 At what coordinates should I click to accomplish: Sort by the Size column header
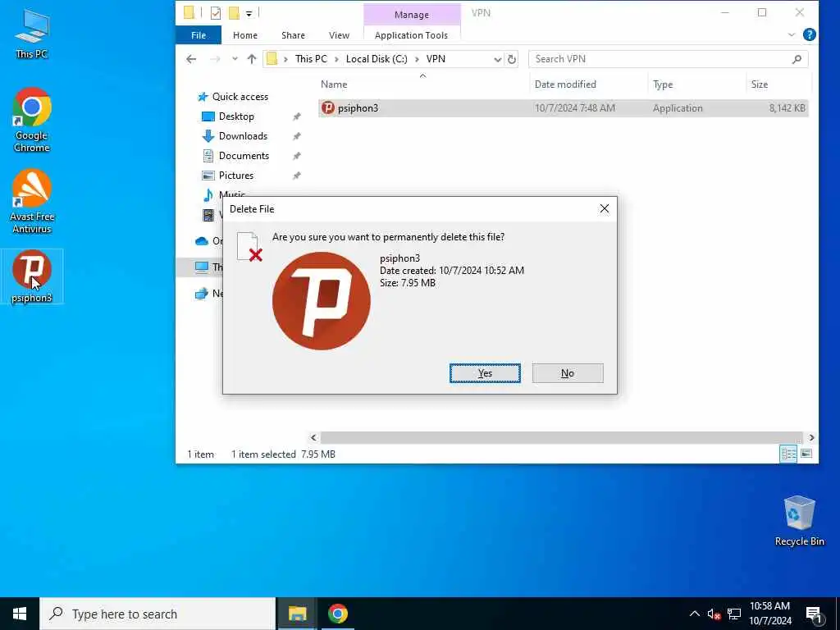tap(759, 84)
